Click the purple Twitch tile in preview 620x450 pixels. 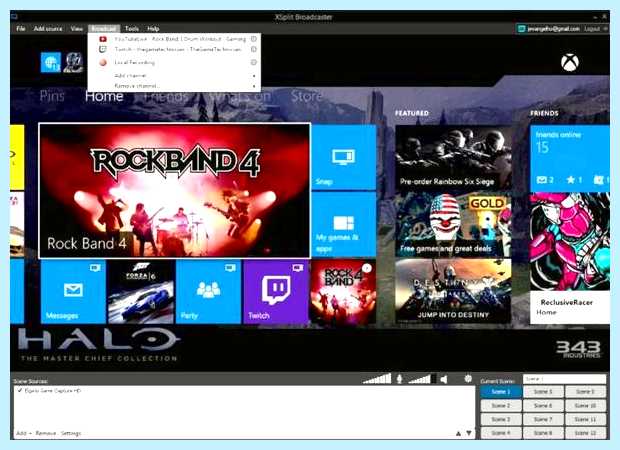[276, 292]
